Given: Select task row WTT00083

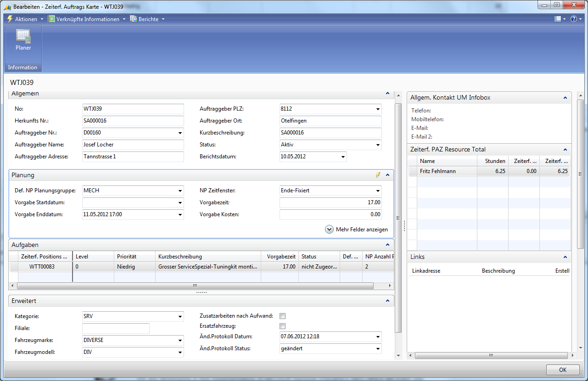Looking at the screenshot, I should point(202,267).
